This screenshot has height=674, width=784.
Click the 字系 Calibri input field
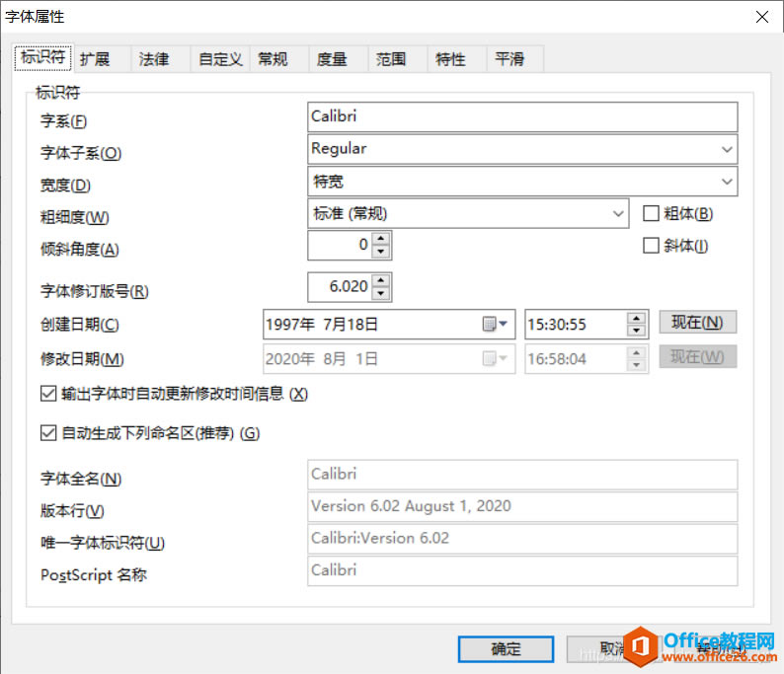(522, 116)
